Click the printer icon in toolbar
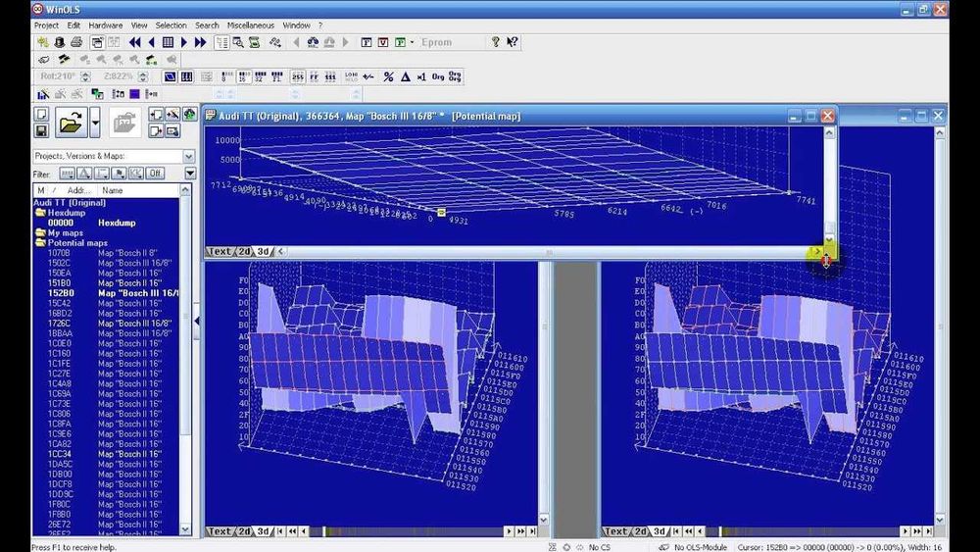The image size is (980, 552). [x=76, y=42]
